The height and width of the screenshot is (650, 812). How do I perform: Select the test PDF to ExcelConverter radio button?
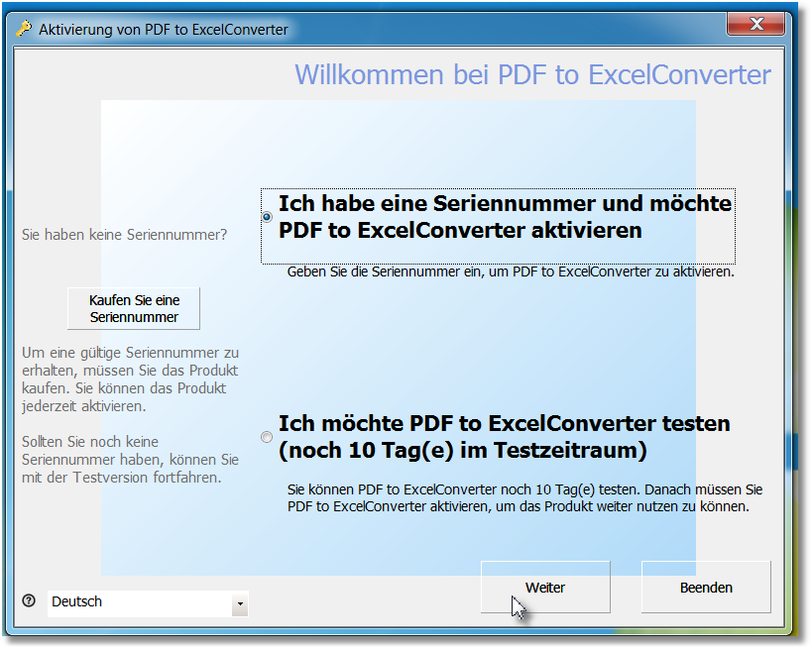tap(267, 437)
